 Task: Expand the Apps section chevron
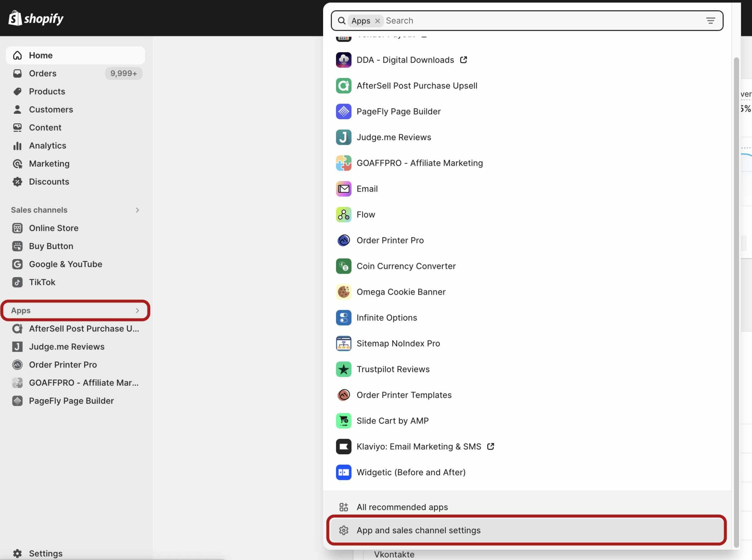click(x=137, y=310)
